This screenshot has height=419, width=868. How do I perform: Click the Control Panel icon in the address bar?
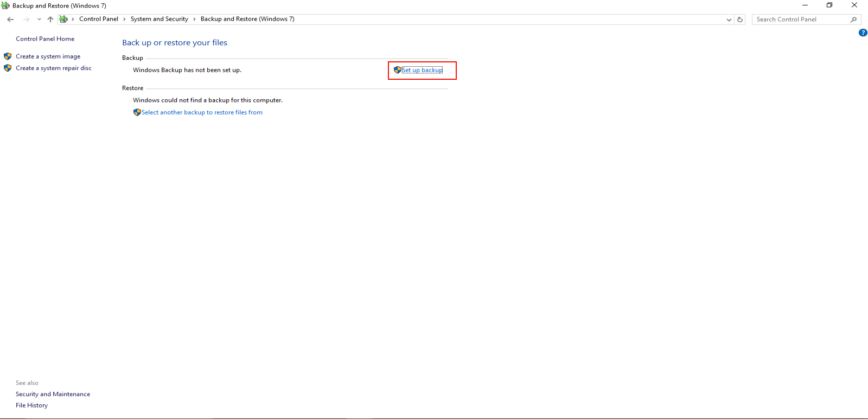(63, 19)
